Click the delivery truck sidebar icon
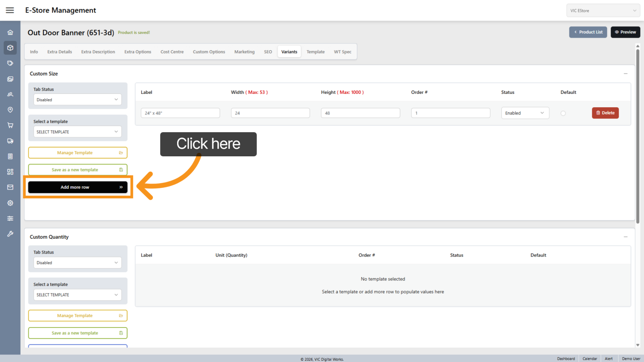Viewport: 644px width, 362px height. click(x=10, y=141)
